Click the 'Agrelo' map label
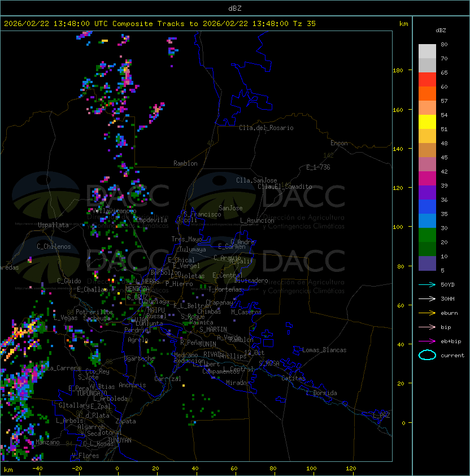Screen dimensions: 470x476 [x=138, y=340]
